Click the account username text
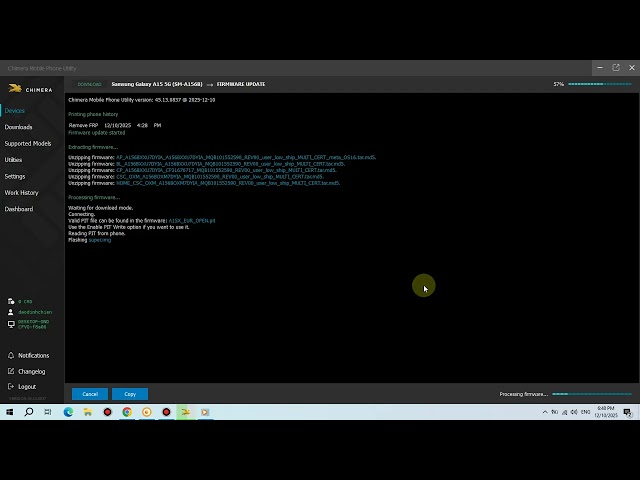The height and width of the screenshot is (480, 640). pos(35,312)
